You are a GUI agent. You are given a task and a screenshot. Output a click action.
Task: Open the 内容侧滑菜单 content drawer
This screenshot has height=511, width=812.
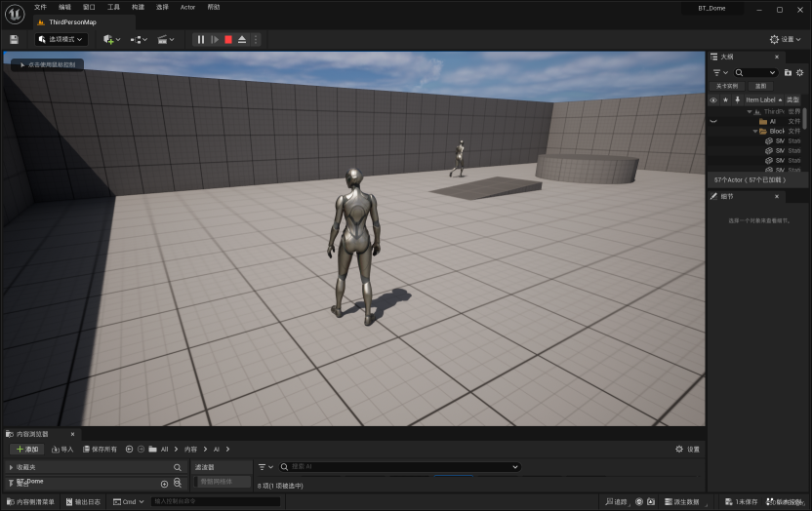30,501
